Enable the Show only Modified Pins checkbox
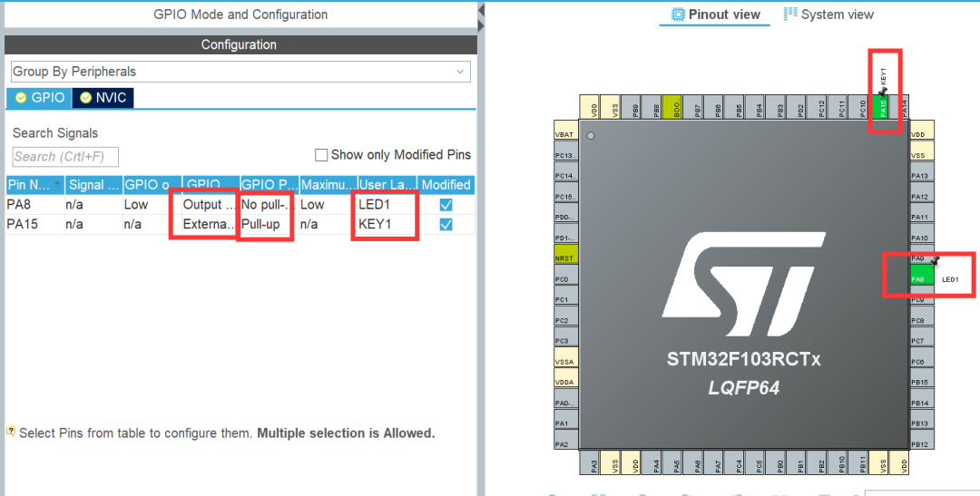This screenshot has height=496, width=980. click(321, 155)
